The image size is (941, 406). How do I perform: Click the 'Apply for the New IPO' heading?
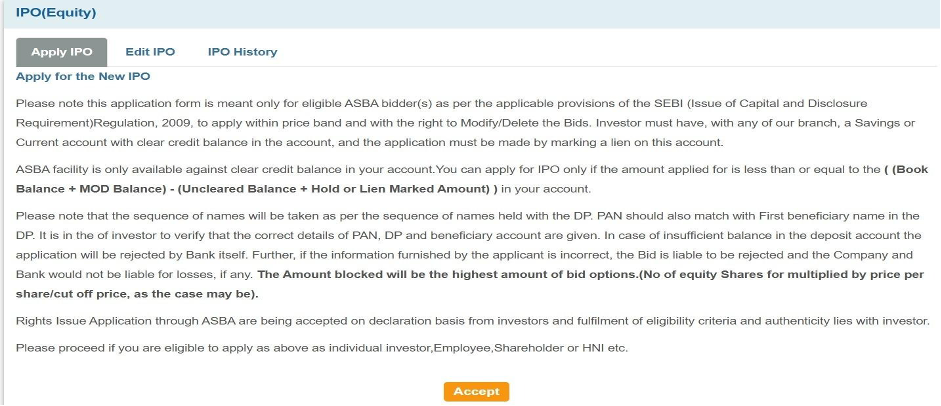click(x=83, y=76)
